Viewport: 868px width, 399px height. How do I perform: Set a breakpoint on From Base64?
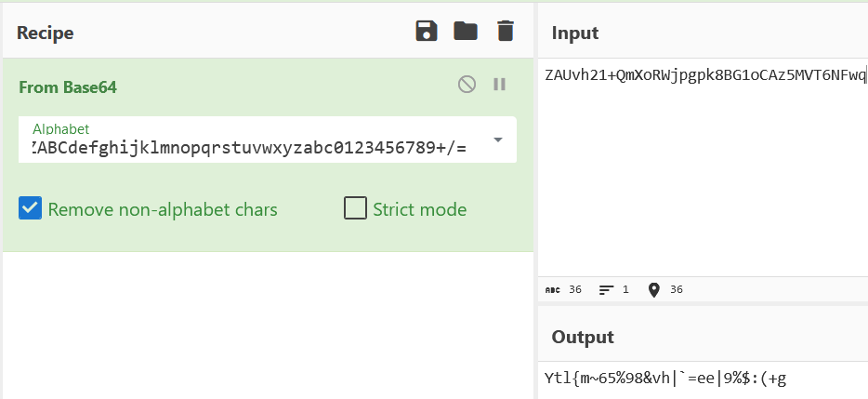coord(499,85)
